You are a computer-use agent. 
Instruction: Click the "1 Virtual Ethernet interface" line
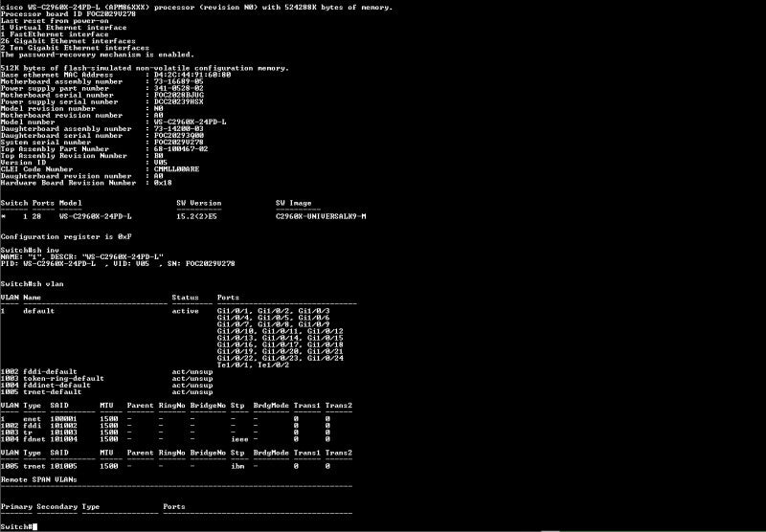click(x=63, y=28)
